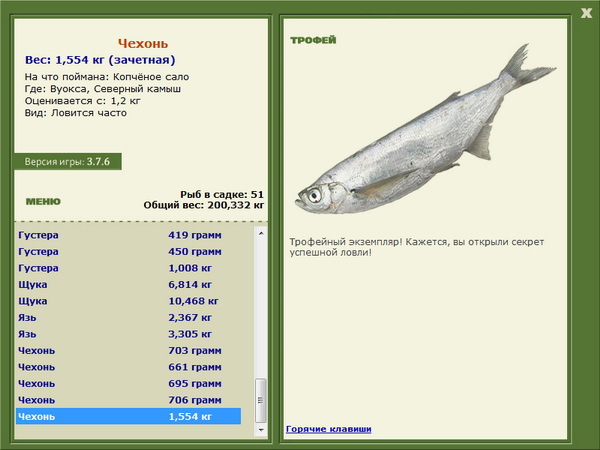Select the Чехонь 661 грамм row
The width and height of the screenshot is (600, 450).
(x=129, y=367)
